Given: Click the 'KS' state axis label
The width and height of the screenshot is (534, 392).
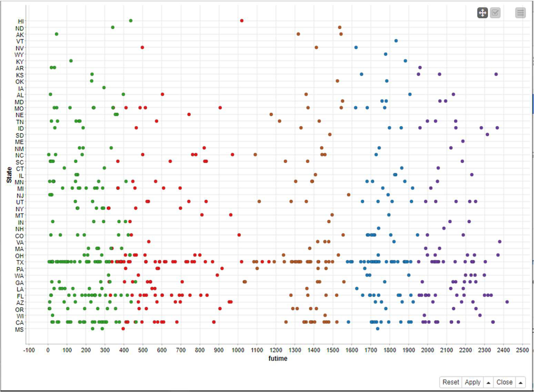Looking at the screenshot, I should (x=20, y=75).
